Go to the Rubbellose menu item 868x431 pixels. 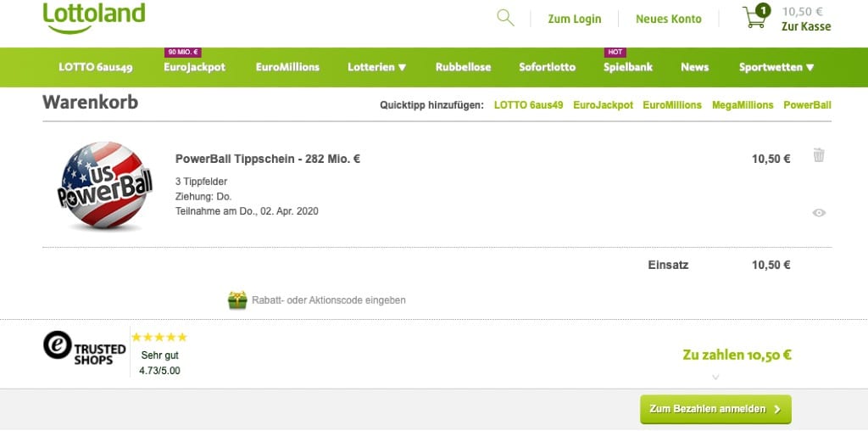[x=463, y=67]
